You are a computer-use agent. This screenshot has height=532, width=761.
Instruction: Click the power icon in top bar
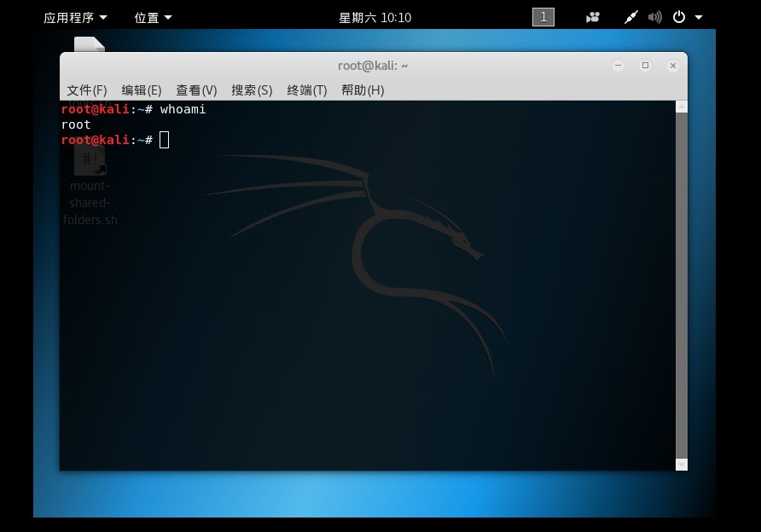click(x=679, y=17)
